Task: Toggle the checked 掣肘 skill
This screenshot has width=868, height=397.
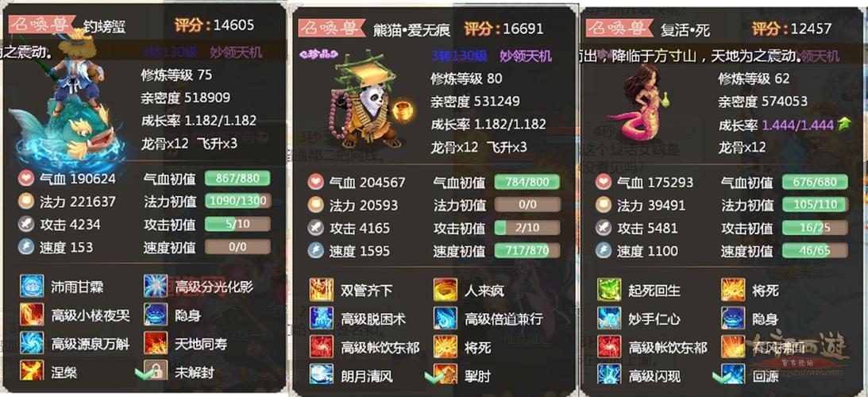Action: 445,375
